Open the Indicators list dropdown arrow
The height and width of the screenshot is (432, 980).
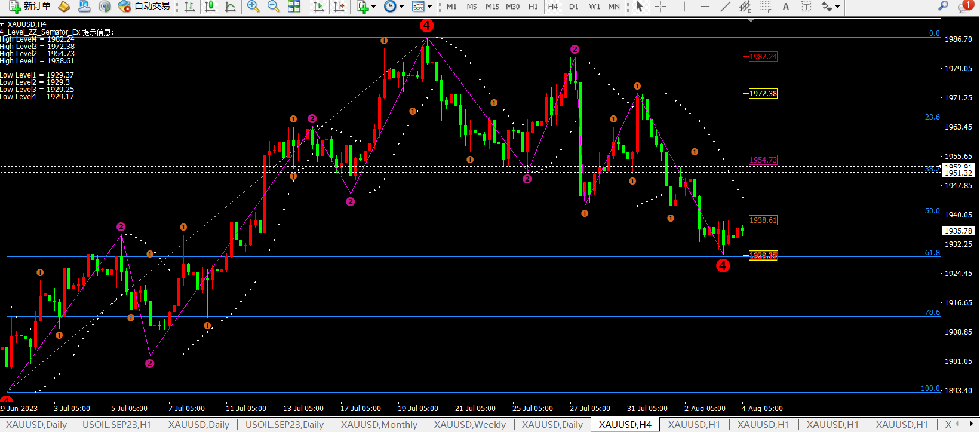point(374,7)
